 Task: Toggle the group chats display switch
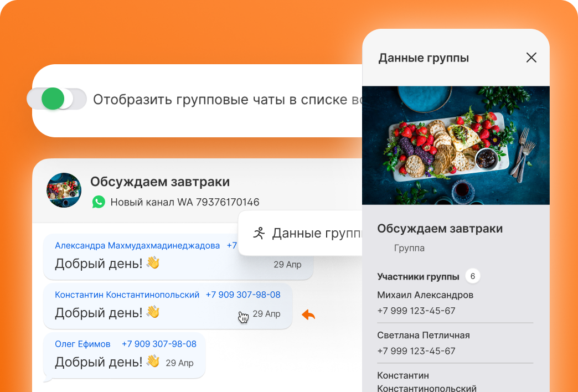click(x=57, y=99)
